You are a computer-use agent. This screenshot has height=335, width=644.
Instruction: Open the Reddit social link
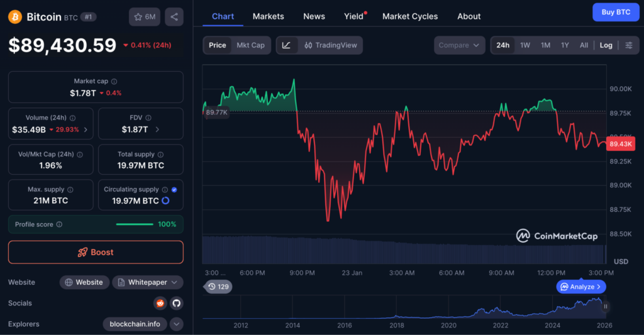[160, 303]
